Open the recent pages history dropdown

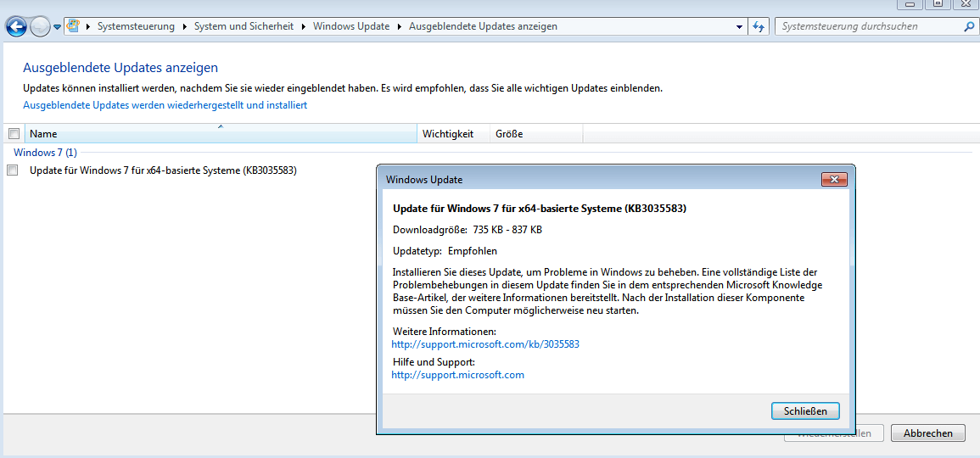(x=58, y=27)
